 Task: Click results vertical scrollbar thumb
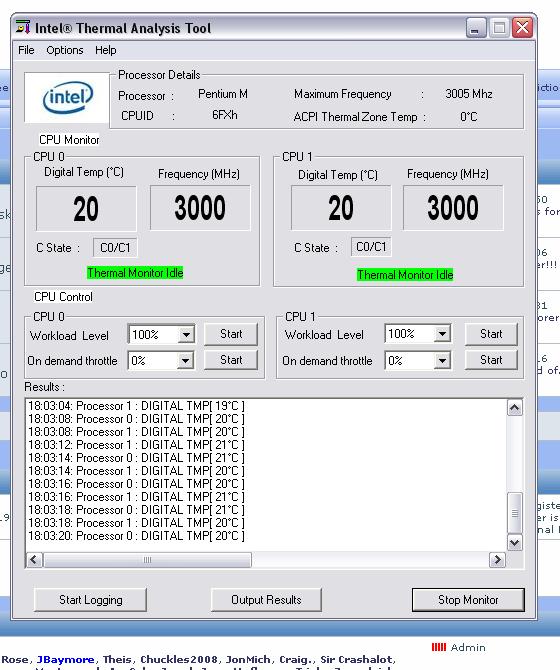[x=515, y=513]
